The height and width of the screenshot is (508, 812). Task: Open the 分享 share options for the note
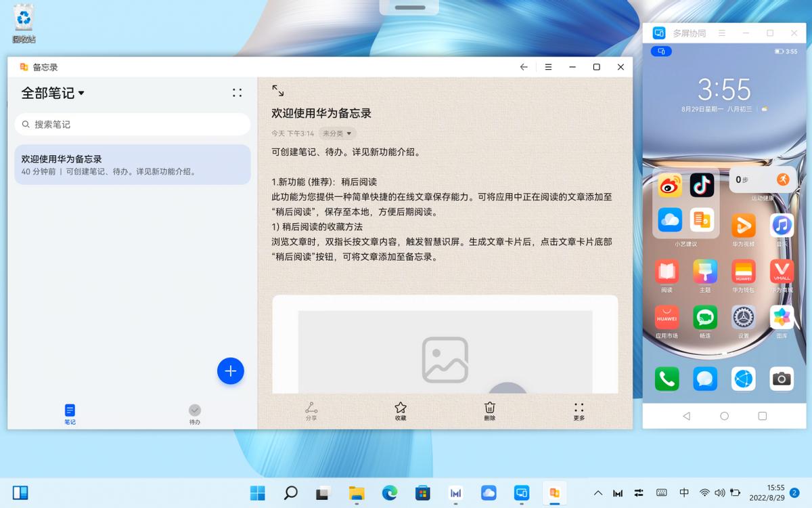point(311,412)
